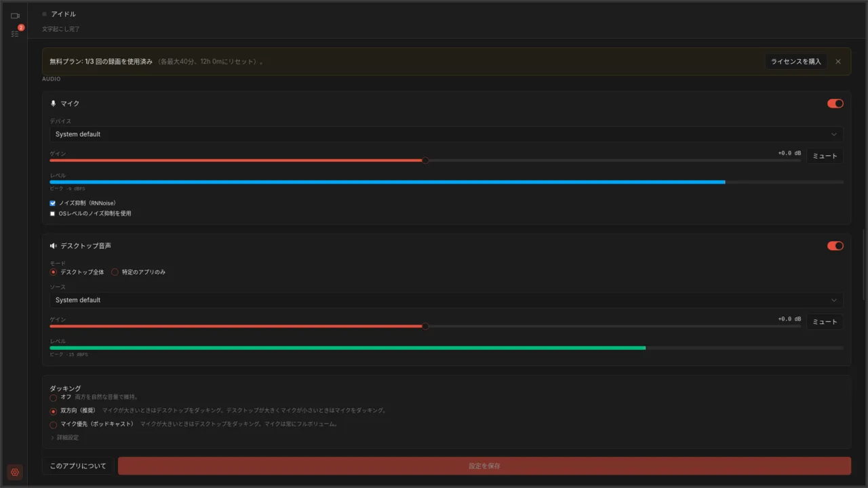868x488 pixels.
Task: Click the アイドル status text
Action: (x=64, y=14)
